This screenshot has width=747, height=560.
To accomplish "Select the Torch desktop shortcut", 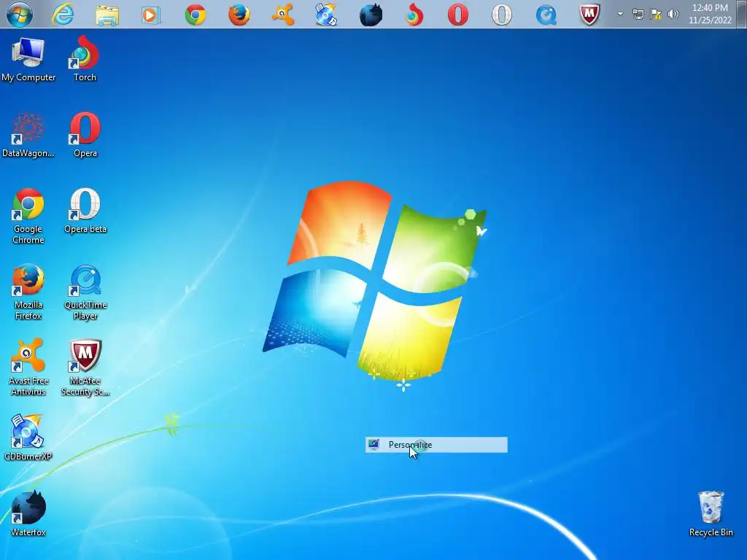I will (x=85, y=58).
